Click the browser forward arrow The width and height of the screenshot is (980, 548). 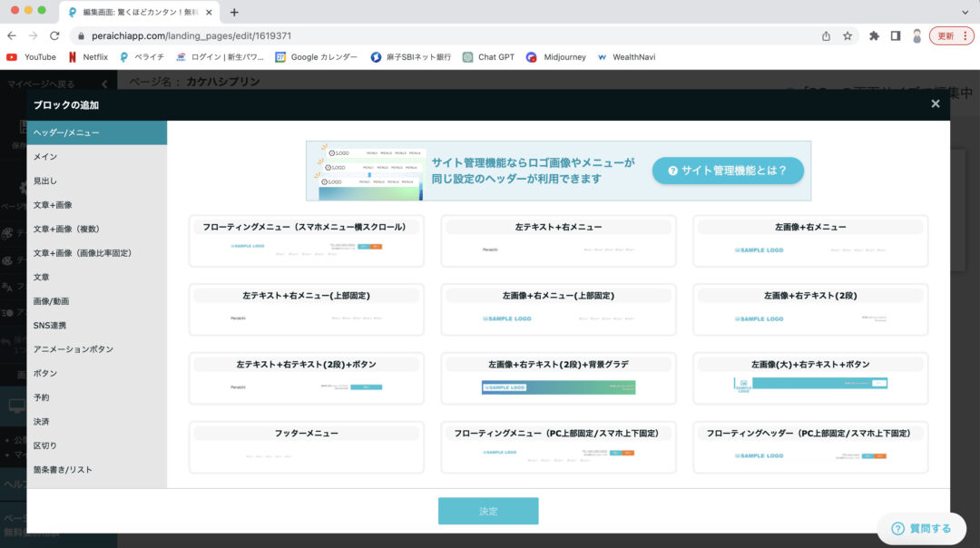tap(34, 35)
